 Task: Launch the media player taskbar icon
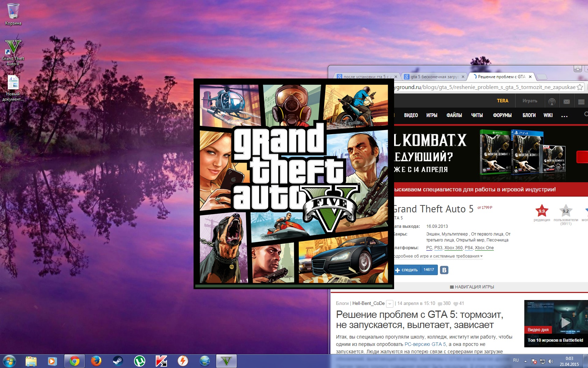click(x=52, y=361)
